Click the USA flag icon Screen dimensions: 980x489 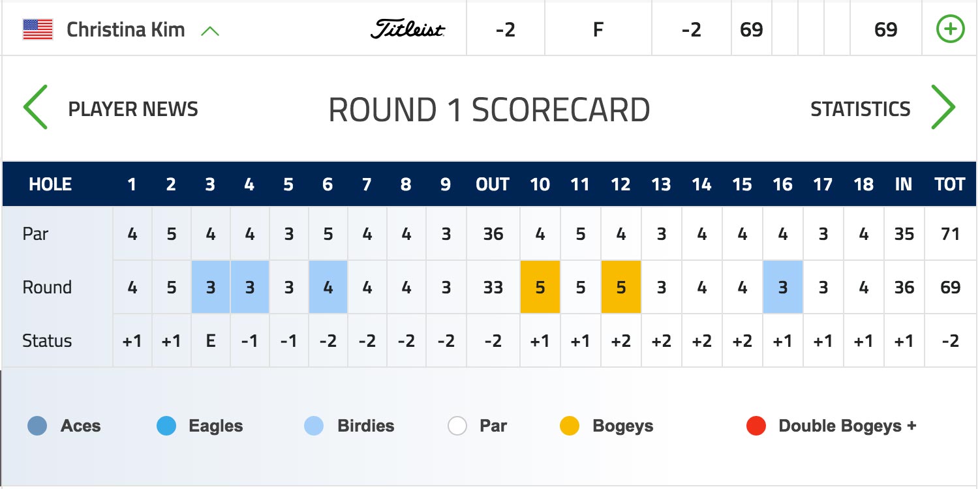point(38,29)
